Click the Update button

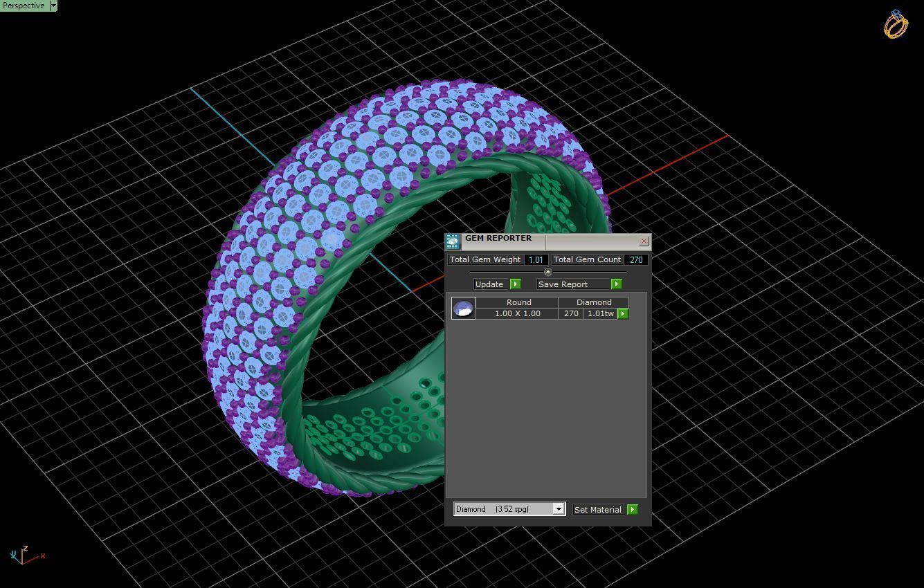491,284
